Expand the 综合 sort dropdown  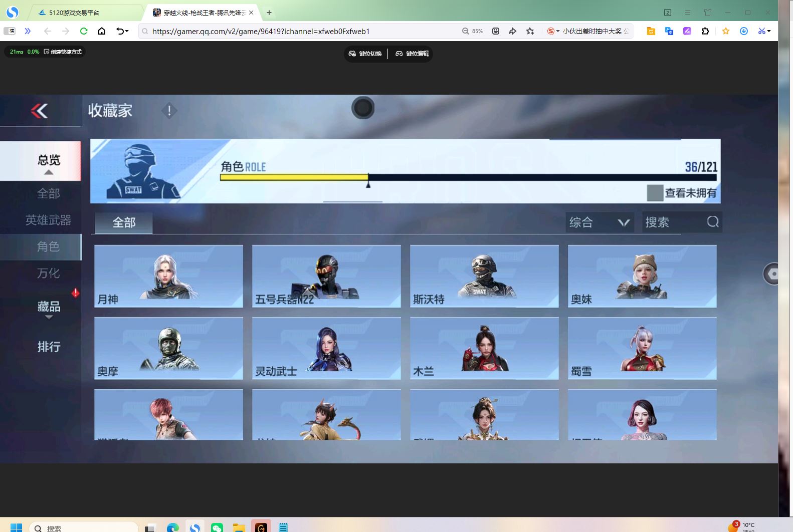(x=600, y=222)
